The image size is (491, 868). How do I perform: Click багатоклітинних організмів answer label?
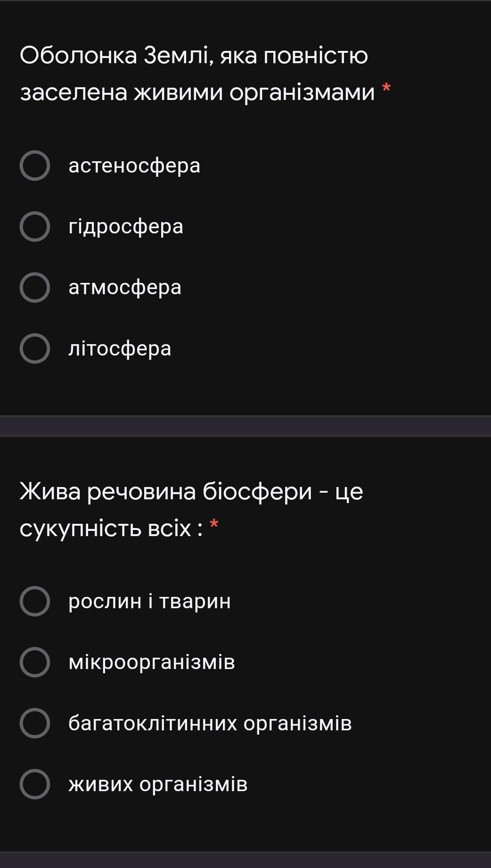[210, 723]
